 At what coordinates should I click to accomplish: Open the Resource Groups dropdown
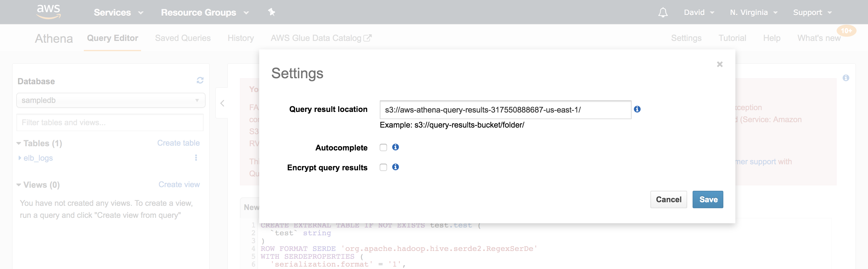tap(205, 12)
